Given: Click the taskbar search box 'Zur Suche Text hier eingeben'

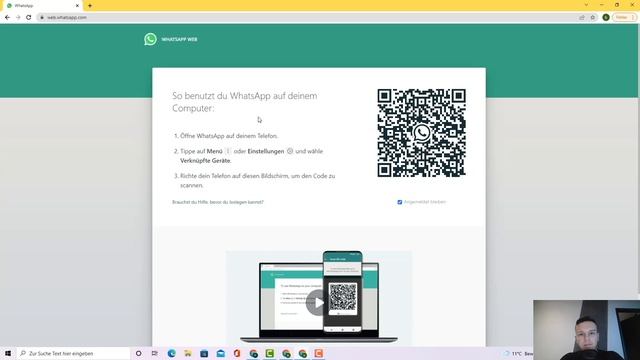Looking at the screenshot, I should (x=73, y=353).
